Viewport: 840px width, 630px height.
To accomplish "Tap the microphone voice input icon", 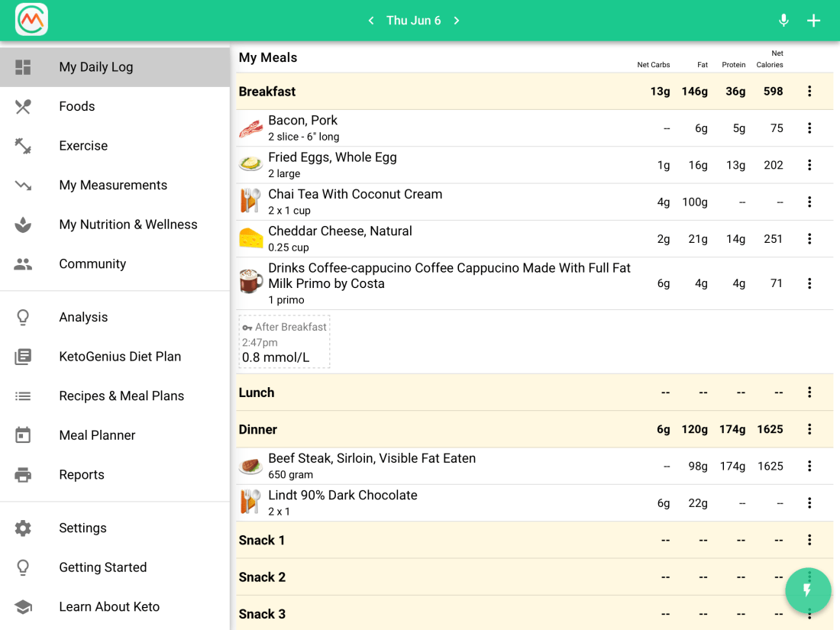I will coord(783,21).
